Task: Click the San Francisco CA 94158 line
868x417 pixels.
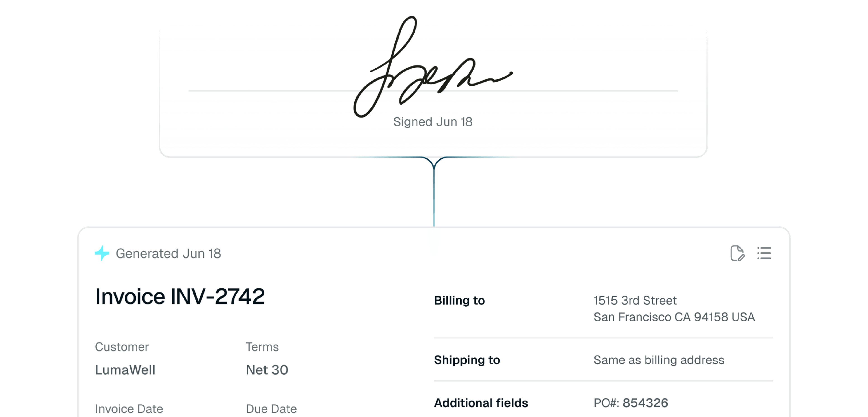Action: [674, 317]
